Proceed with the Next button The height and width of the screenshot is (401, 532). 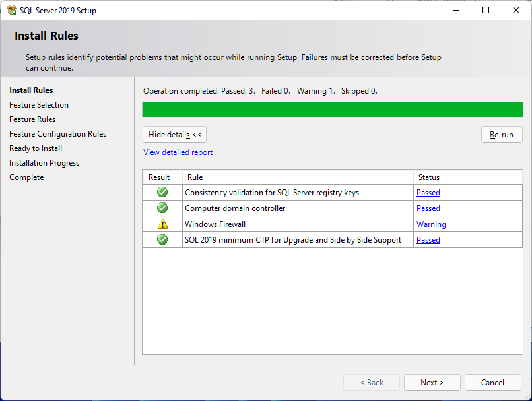click(x=432, y=383)
